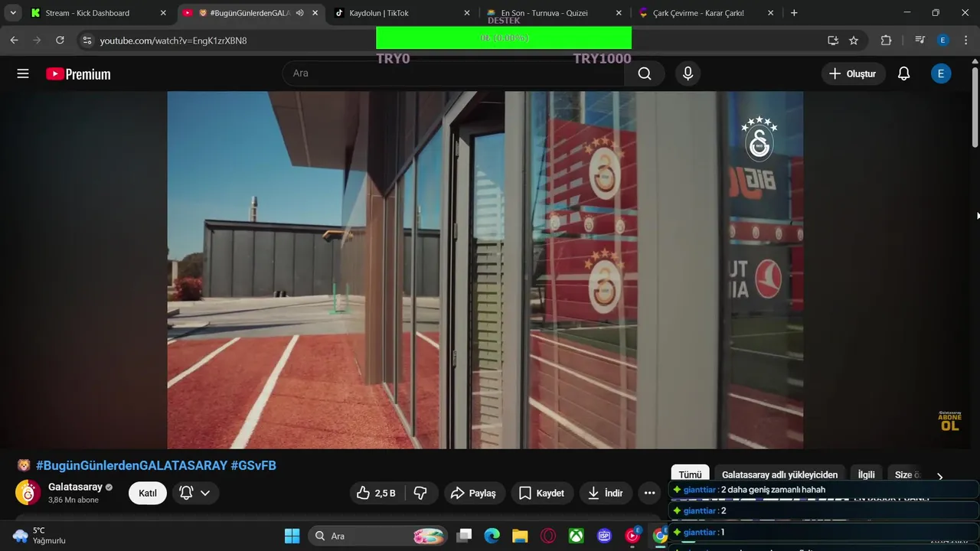Image resolution: width=980 pixels, height=551 pixels.
Task: Open YouTube notifications bell
Action: 903,73
